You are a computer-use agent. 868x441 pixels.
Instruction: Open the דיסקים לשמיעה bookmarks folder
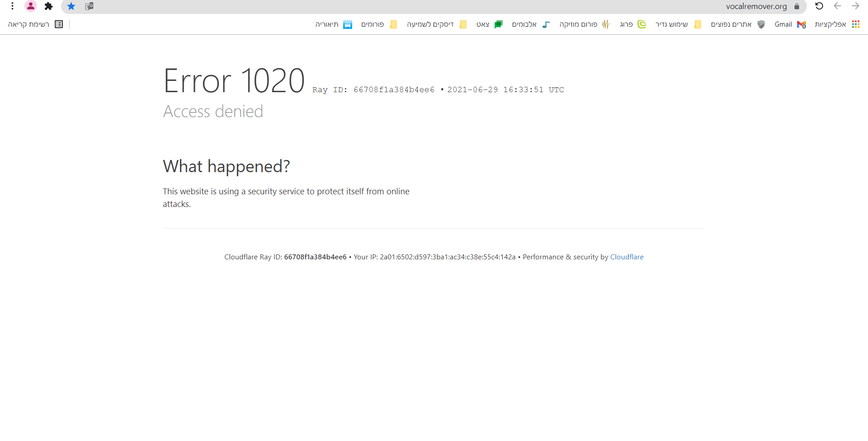[x=437, y=24]
